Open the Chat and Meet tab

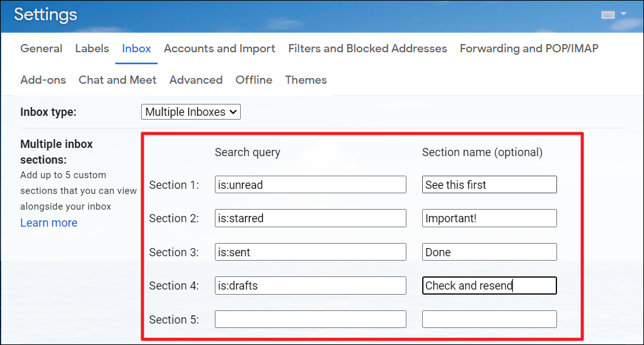[x=117, y=80]
